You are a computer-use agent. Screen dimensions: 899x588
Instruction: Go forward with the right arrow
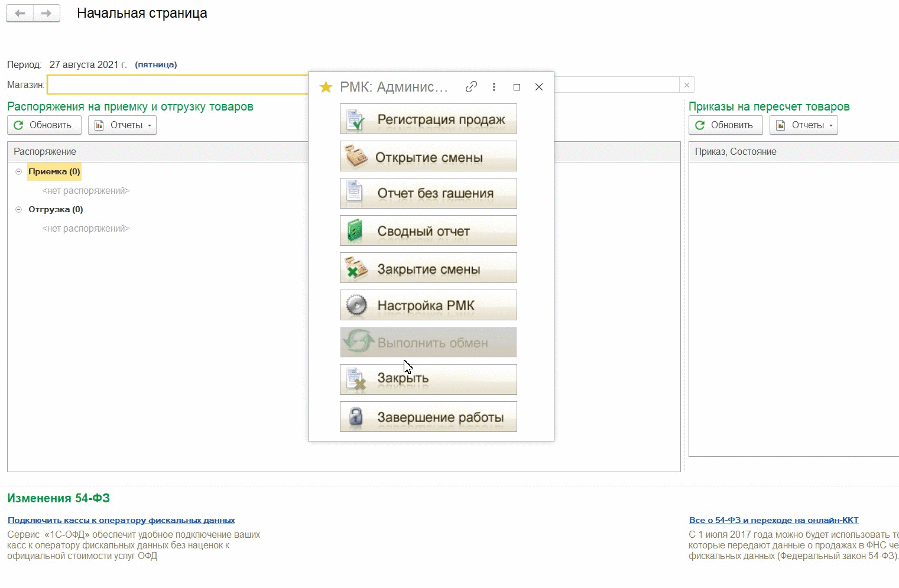[47, 13]
